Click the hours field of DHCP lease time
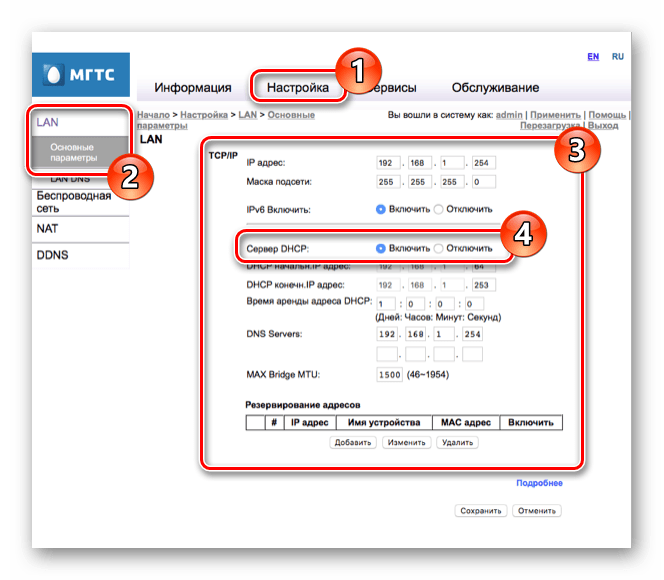This screenshot has height=580, width=664. click(415, 304)
